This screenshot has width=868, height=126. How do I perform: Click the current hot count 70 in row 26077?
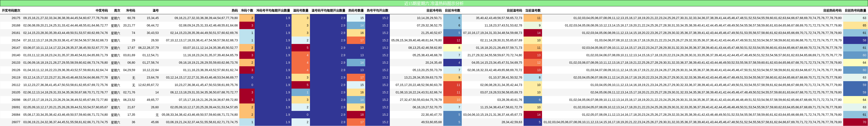point(855,122)
